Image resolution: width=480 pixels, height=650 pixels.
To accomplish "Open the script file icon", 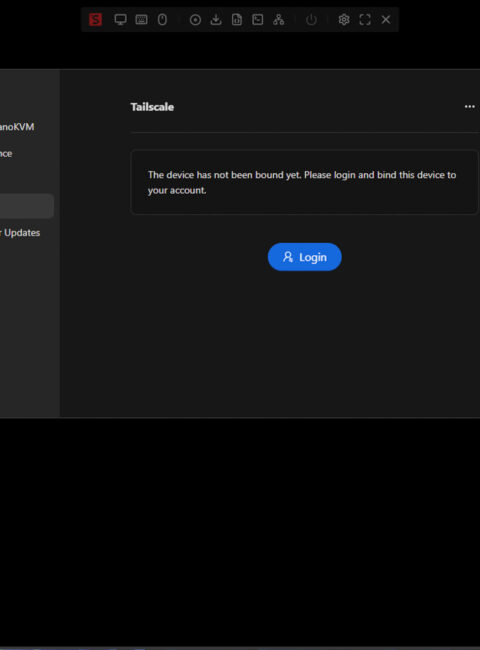I will tap(237, 19).
